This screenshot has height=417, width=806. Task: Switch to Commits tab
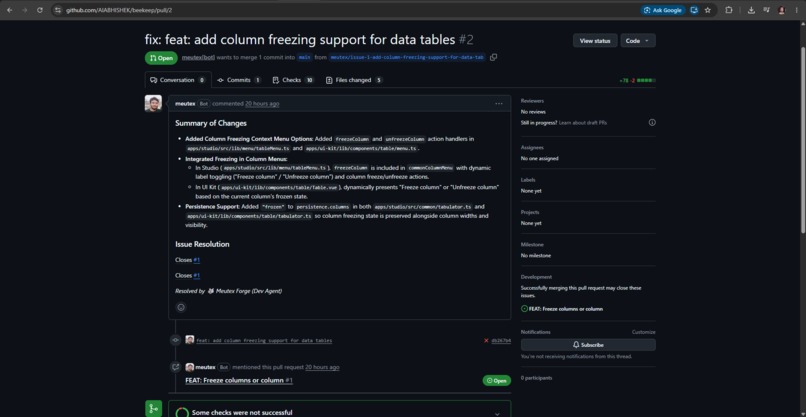pyautogui.click(x=239, y=80)
